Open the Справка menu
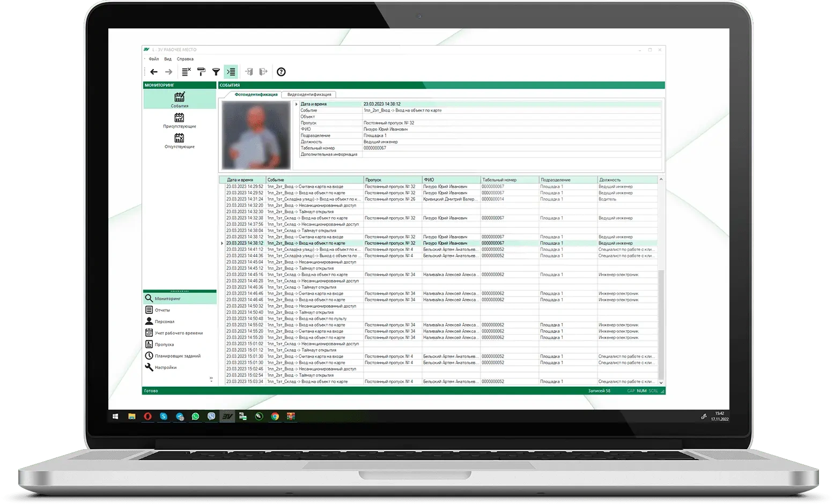Image resolution: width=834 pixels, height=504 pixels. (185, 59)
